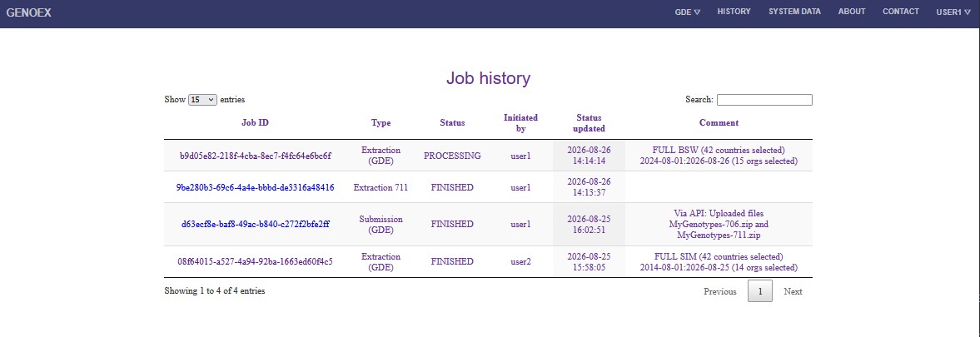Sort table by Status column header
Viewport: 980px width, 337px height.
pyautogui.click(x=452, y=123)
